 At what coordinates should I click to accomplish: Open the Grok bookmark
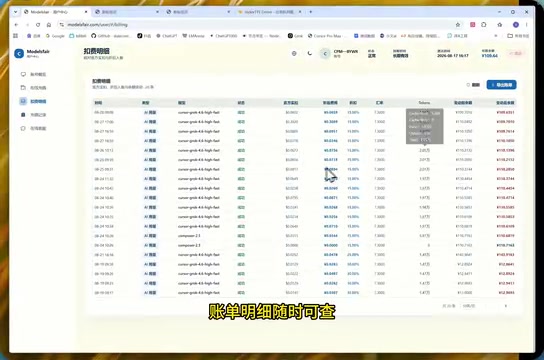tap(296, 36)
